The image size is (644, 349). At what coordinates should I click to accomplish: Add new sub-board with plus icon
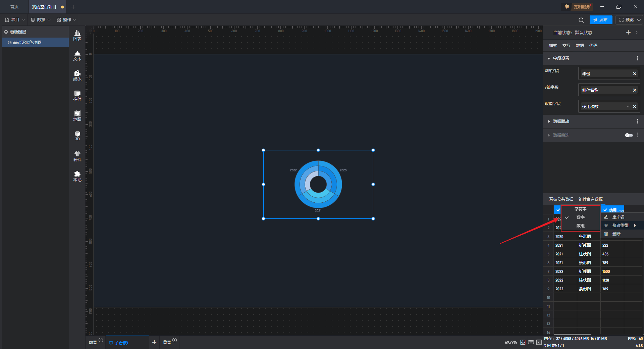tap(154, 342)
